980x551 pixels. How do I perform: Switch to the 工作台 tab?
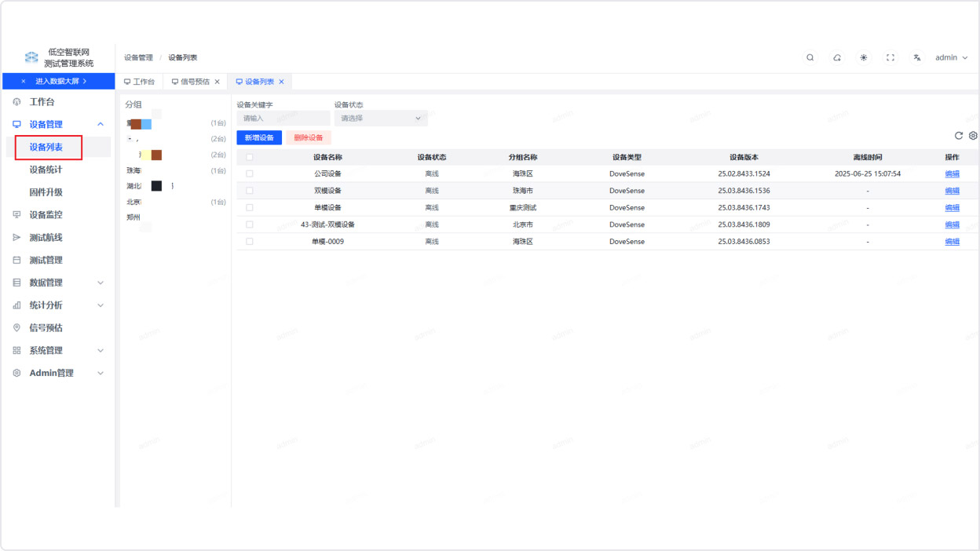point(140,82)
